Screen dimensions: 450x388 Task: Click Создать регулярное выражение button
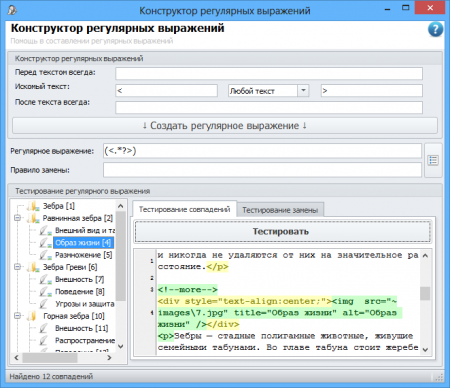click(x=225, y=126)
